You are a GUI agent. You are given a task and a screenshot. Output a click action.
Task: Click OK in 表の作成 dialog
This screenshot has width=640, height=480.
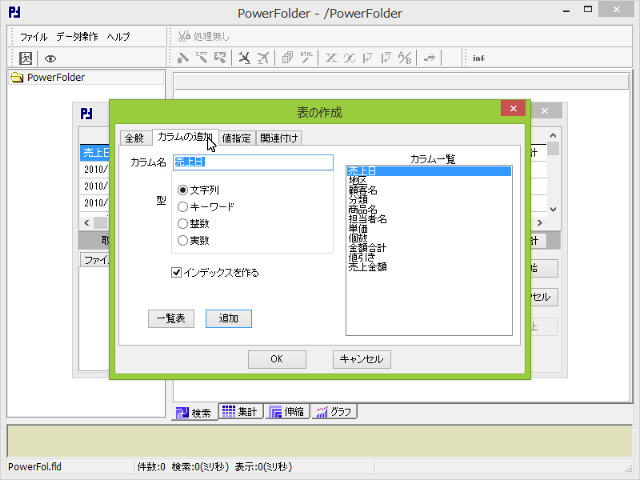277,359
